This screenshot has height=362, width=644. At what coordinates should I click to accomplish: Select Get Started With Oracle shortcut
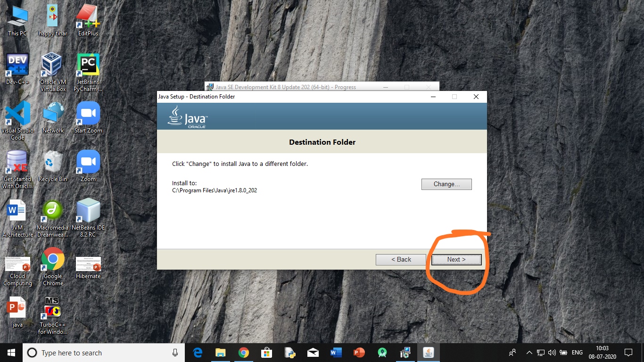[x=17, y=170]
